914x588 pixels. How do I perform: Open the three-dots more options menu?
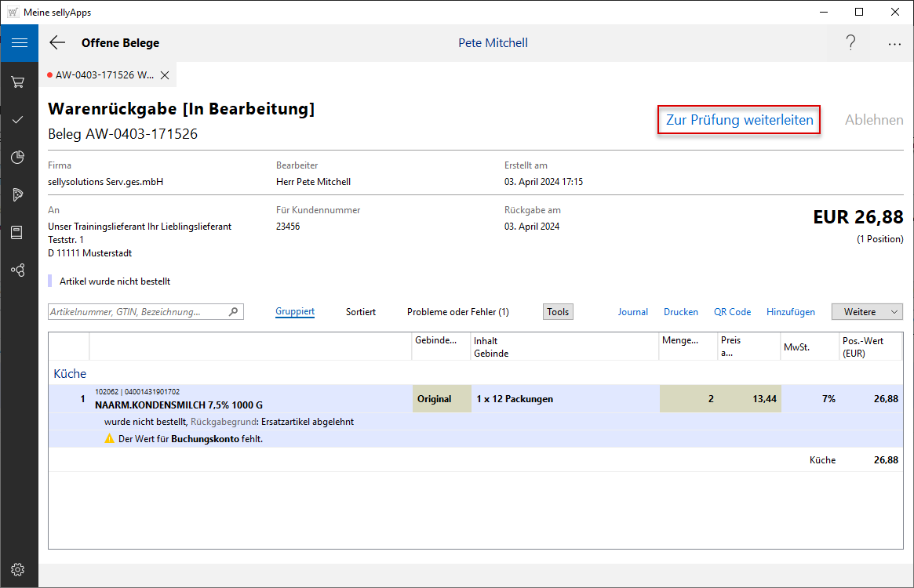(894, 44)
